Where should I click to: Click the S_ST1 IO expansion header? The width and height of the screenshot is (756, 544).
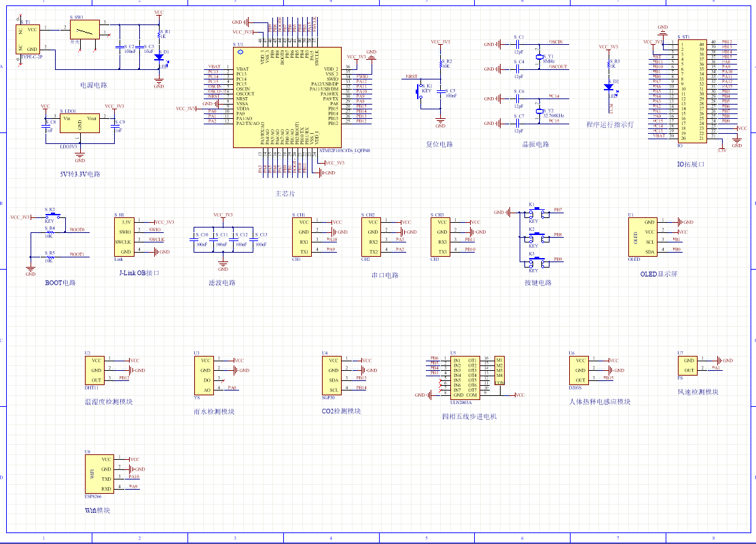tap(693, 91)
